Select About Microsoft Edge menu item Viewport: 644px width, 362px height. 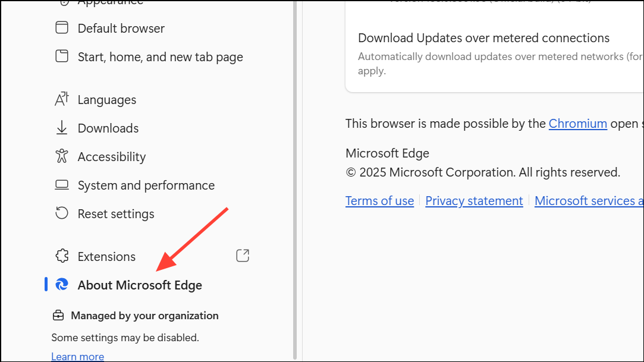[x=140, y=285]
